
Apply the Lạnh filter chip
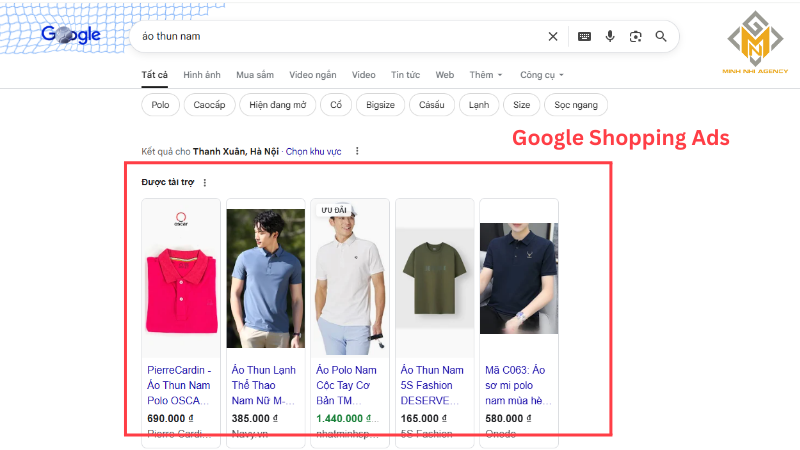click(479, 105)
